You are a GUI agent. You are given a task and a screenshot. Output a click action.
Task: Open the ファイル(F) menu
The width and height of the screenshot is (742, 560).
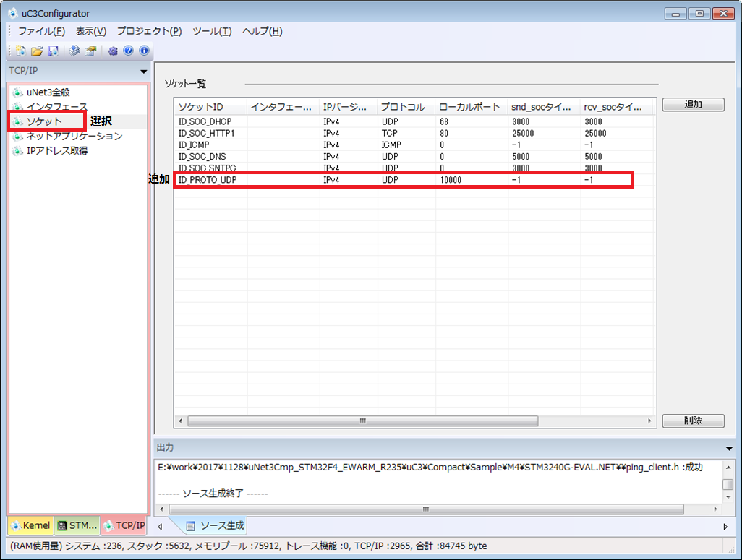click(x=41, y=31)
